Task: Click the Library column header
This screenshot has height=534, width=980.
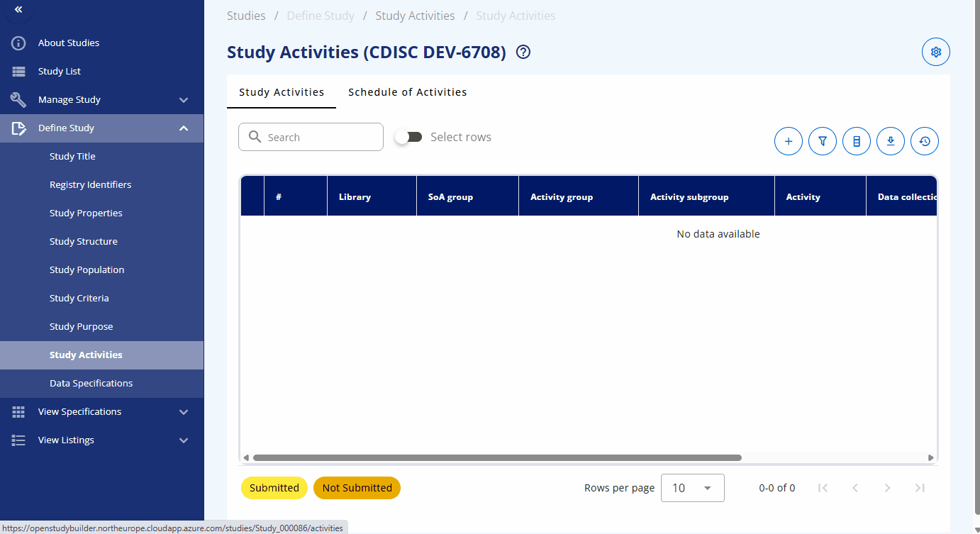Action: [x=372, y=196]
